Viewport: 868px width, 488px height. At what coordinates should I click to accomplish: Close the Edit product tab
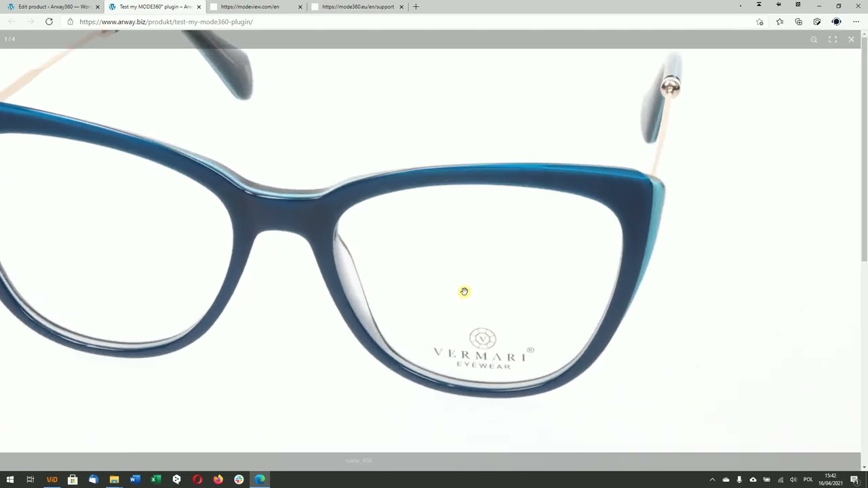97,7
